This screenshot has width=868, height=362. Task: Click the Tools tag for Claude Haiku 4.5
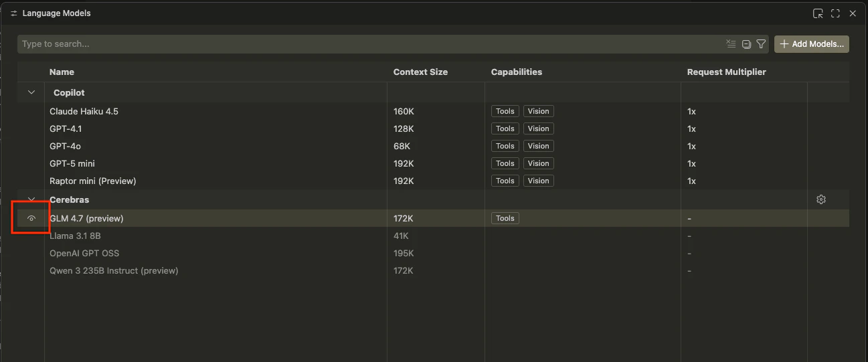pos(505,111)
